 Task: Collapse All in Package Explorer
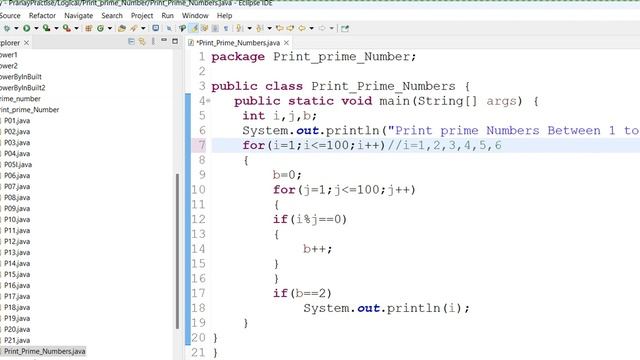(x=131, y=42)
